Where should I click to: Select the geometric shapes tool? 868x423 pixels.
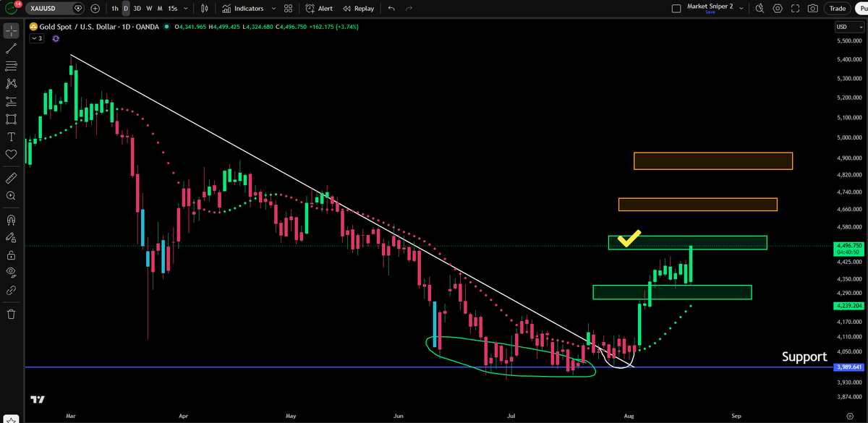[x=12, y=119]
